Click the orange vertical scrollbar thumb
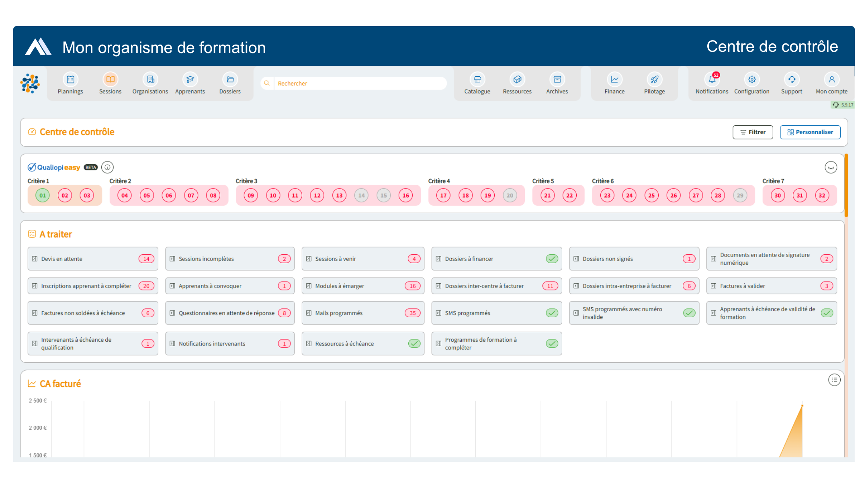Viewport: 868px width, 488px height. pos(846,185)
